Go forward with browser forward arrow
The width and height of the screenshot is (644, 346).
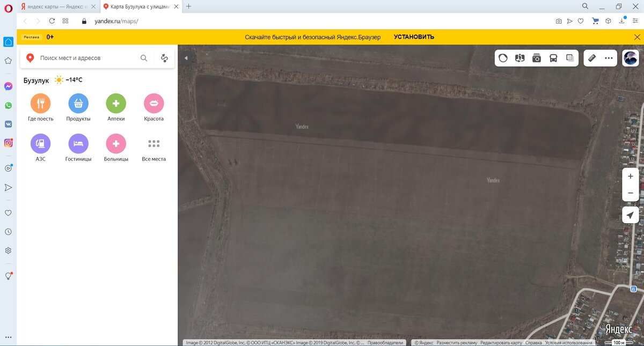point(38,21)
